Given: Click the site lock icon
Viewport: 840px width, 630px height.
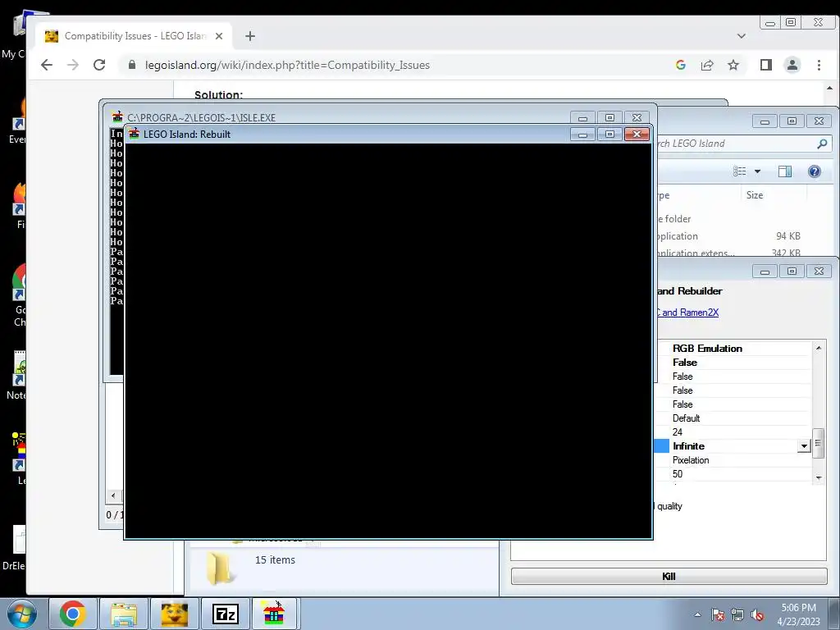Looking at the screenshot, I should [x=132, y=66].
